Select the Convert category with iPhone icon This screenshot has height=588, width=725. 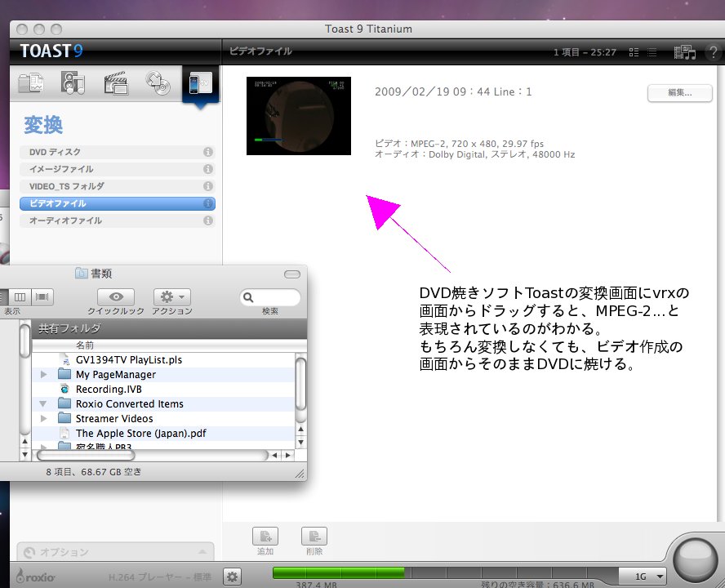201,84
